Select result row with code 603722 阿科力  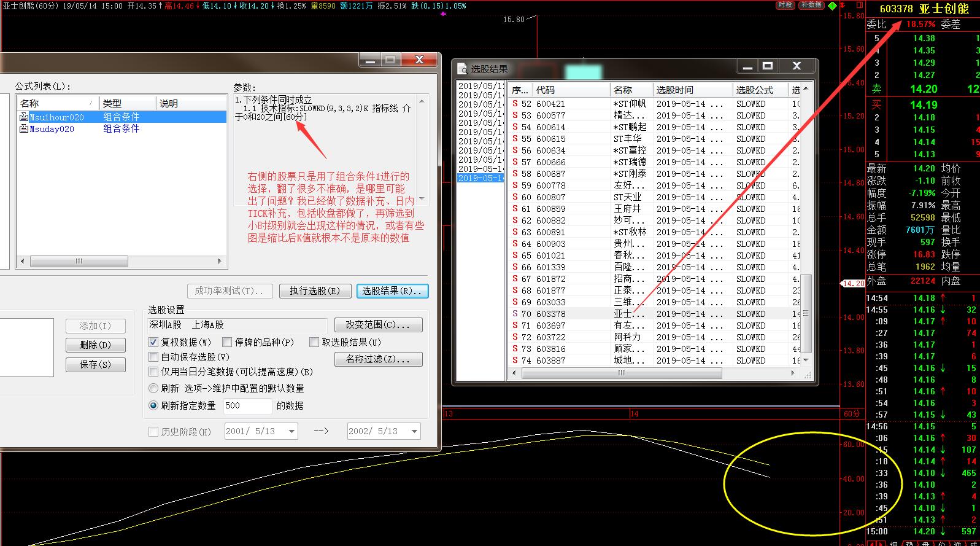point(654,337)
